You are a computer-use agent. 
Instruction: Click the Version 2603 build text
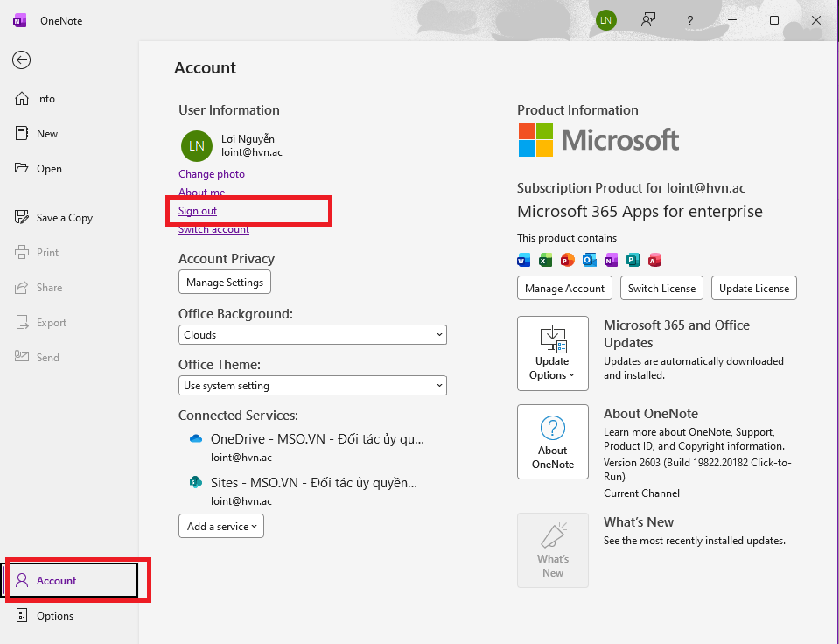pyautogui.click(x=697, y=470)
